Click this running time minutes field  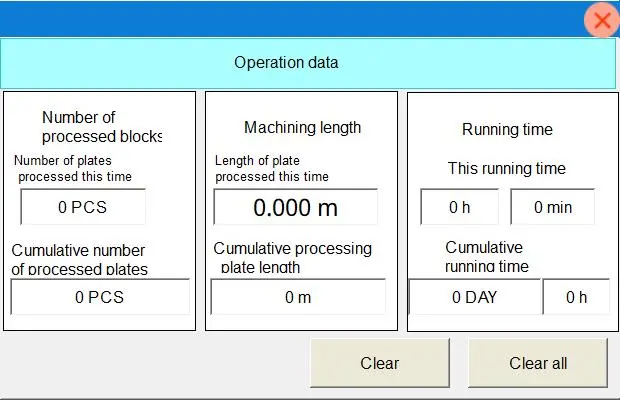coord(552,207)
